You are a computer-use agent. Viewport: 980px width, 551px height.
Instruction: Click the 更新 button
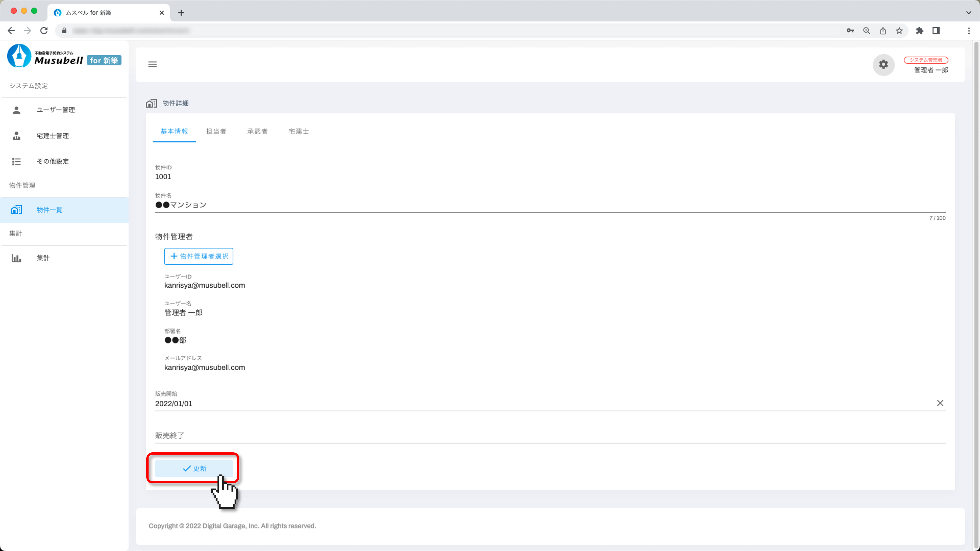(x=194, y=468)
